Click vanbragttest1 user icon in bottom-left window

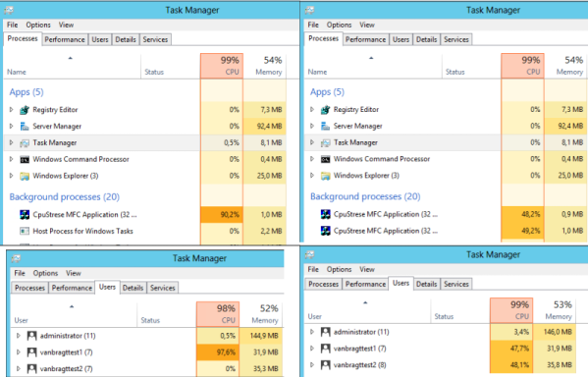click(31, 352)
